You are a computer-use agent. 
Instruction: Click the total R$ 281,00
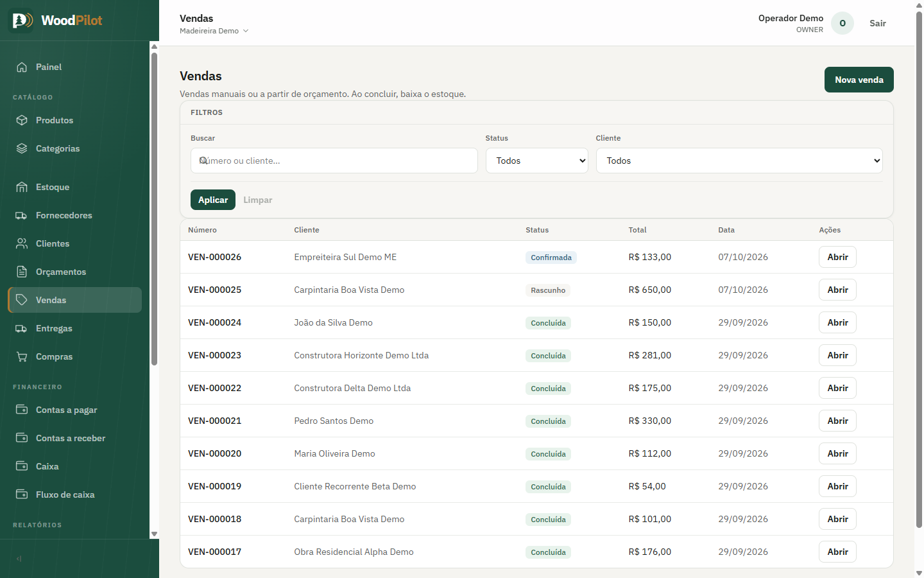click(x=650, y=355)
